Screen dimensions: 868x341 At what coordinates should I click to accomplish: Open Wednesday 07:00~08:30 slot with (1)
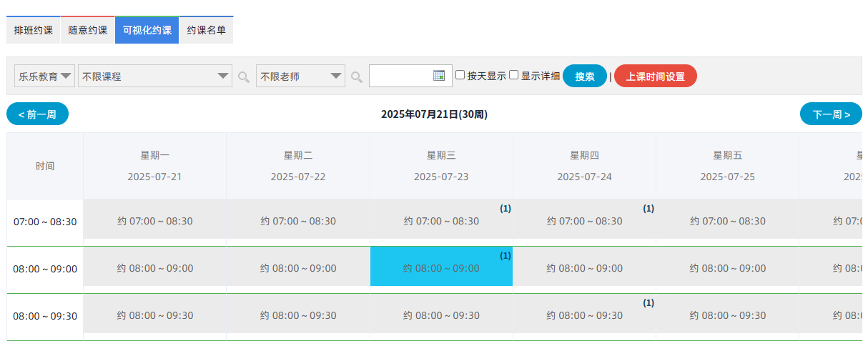coord(441,219)
